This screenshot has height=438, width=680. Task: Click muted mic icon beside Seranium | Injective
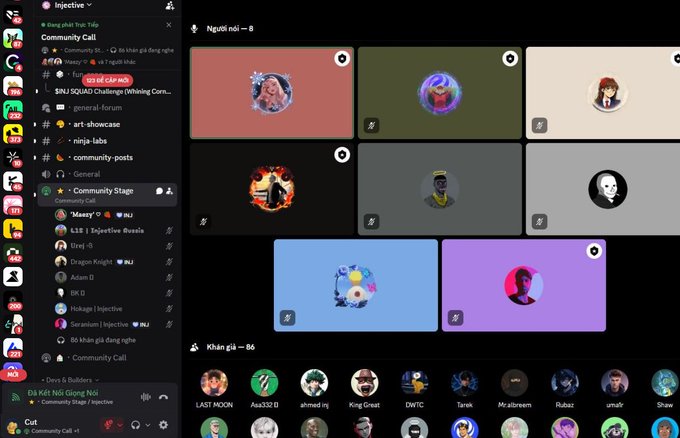pos(169,324)
